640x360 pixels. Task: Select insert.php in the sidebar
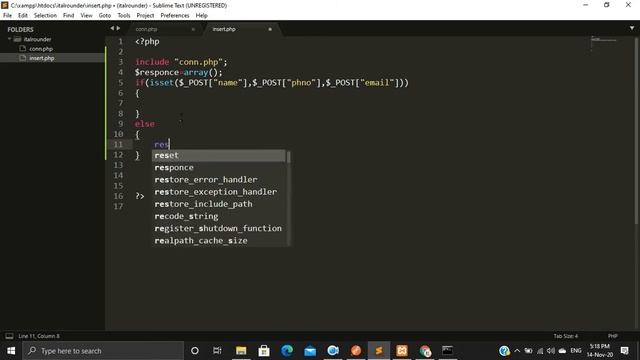[42, 58]
